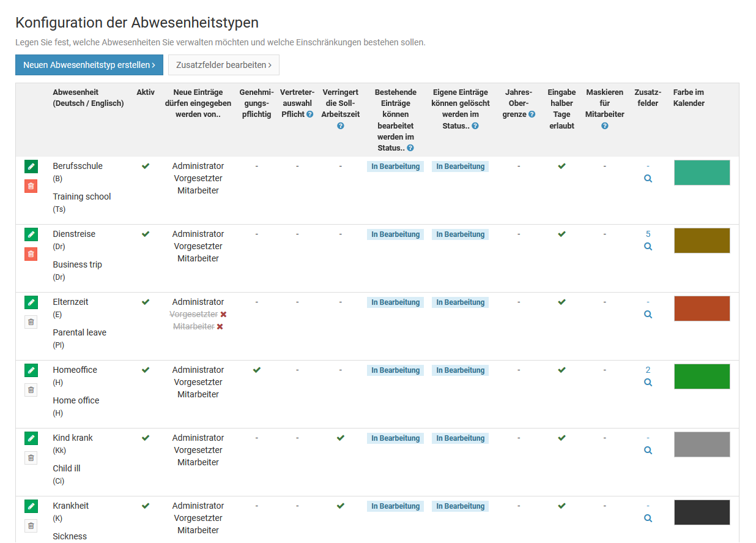Click the Aktiv checkmark for Berufsschule

point(146,166)
